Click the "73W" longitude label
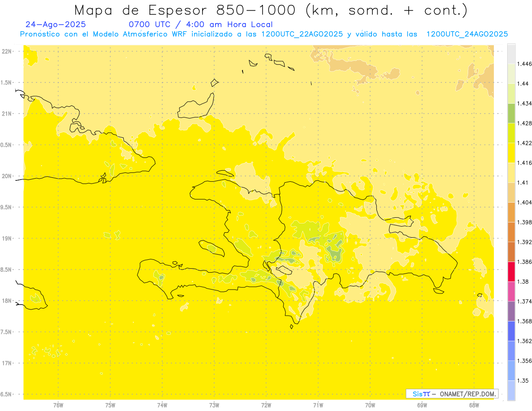 tap(214, 405)
